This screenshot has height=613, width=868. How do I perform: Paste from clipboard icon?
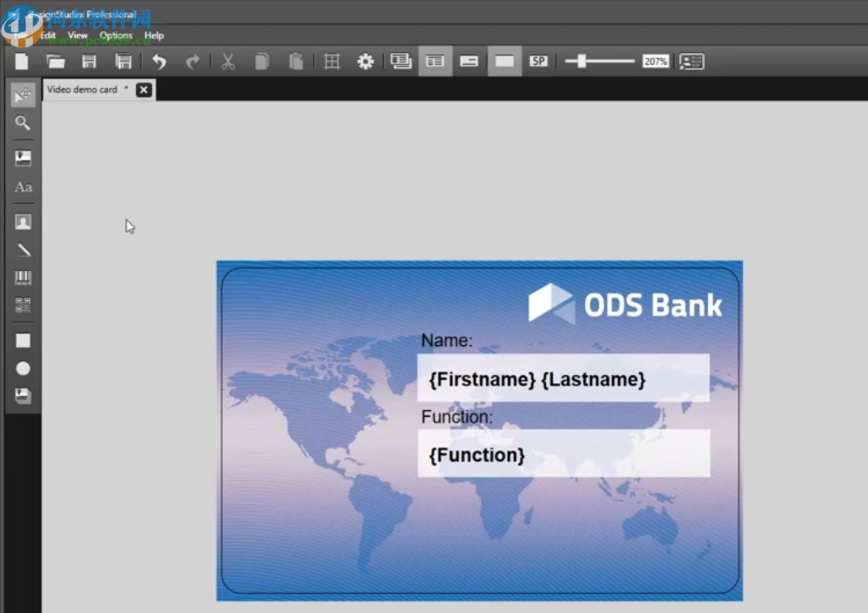pyautogui.click(x=297, y=62)
